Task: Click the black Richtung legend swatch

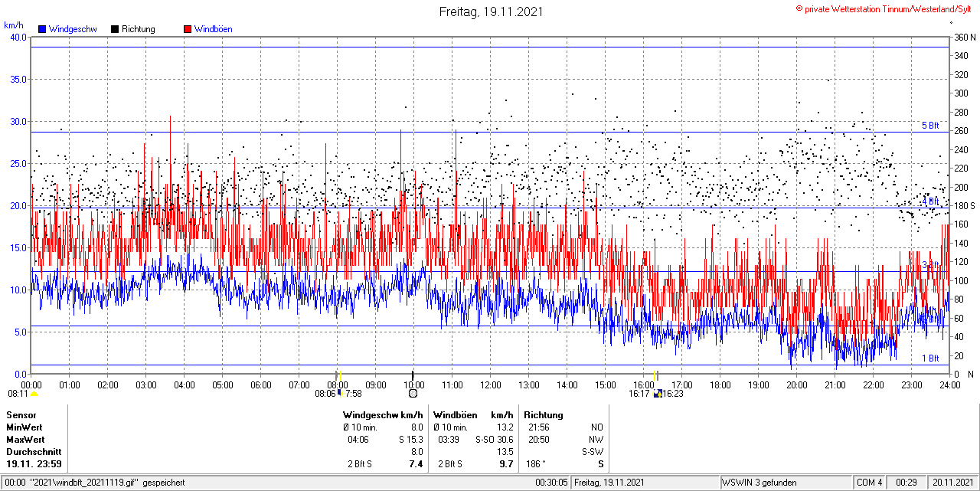Action: coord(115,29)
